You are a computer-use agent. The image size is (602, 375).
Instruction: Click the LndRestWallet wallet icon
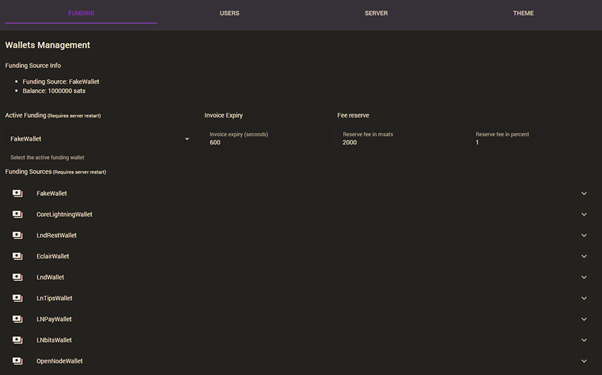coord(17,235)
